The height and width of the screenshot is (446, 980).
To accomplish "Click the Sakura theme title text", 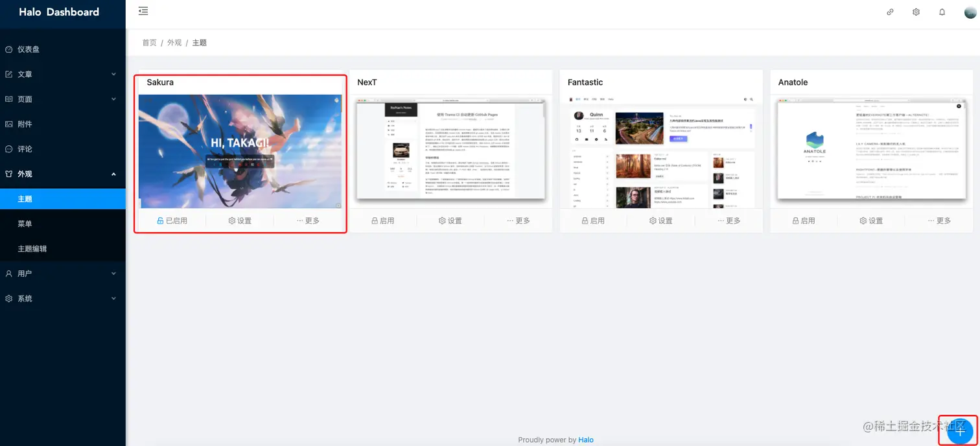I will click(160, 82).
